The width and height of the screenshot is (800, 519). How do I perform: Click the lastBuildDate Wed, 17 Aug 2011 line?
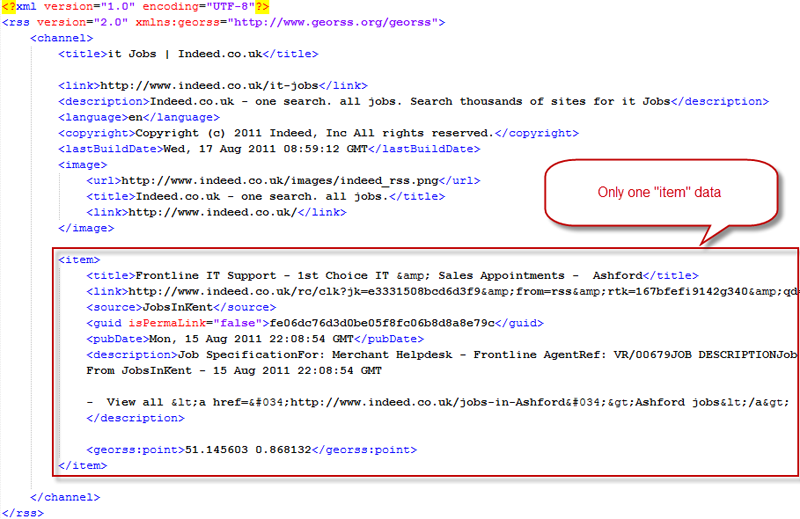click(269, 149)
